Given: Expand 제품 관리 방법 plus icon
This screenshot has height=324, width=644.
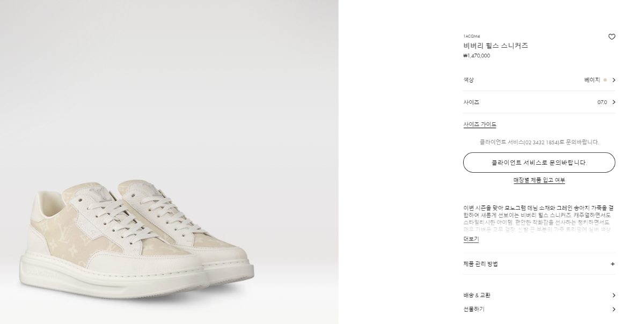Looking at the screenshot, I should point(613,264).
